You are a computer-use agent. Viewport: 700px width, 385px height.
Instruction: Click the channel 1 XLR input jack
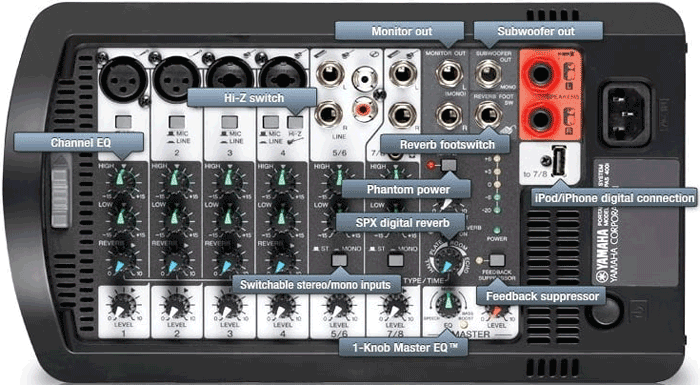click(x=123, y=79)
